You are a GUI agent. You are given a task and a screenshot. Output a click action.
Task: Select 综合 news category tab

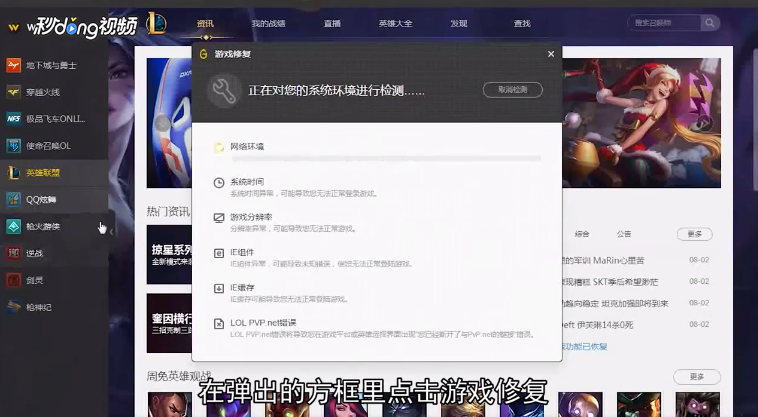(x=582, y=234)
